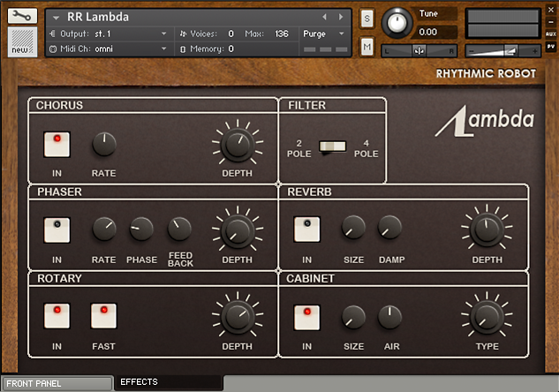Click the Voices: 0 readout

pos(208,34)
